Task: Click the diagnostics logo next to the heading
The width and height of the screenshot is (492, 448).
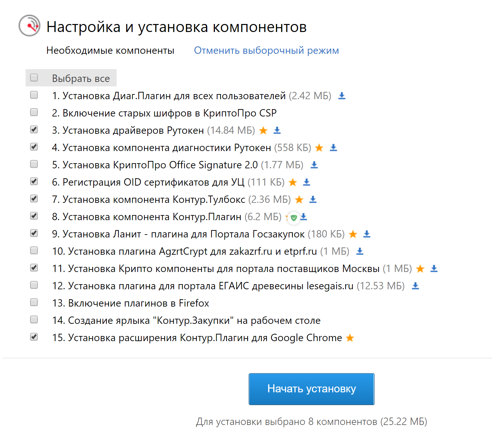Action: [29, 26]
